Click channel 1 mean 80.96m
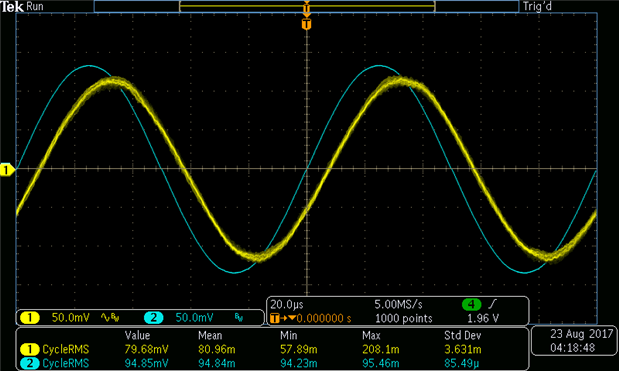Viewport: 619px width, 371px height. 217,350
